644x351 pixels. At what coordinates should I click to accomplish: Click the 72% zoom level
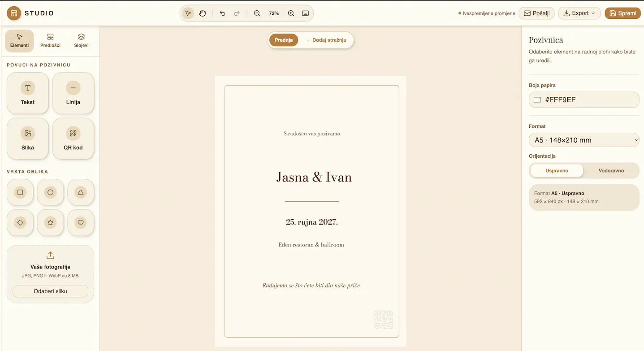[274, 13]
